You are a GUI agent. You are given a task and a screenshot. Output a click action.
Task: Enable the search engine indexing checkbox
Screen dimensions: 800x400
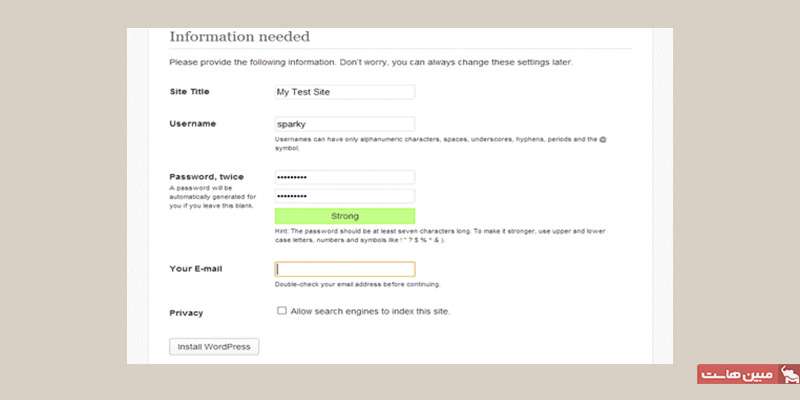(282, 311)
